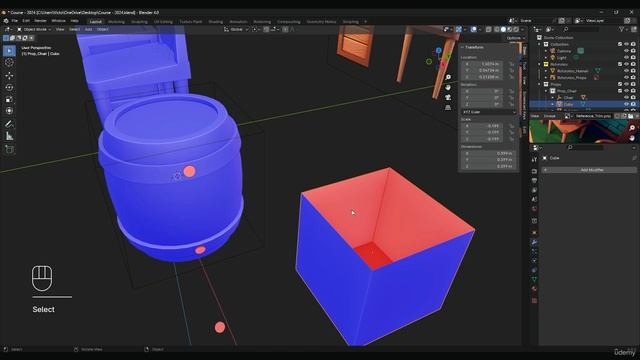
Task: Collapse the References collection in outliner
Action: (x=540, y=64)
